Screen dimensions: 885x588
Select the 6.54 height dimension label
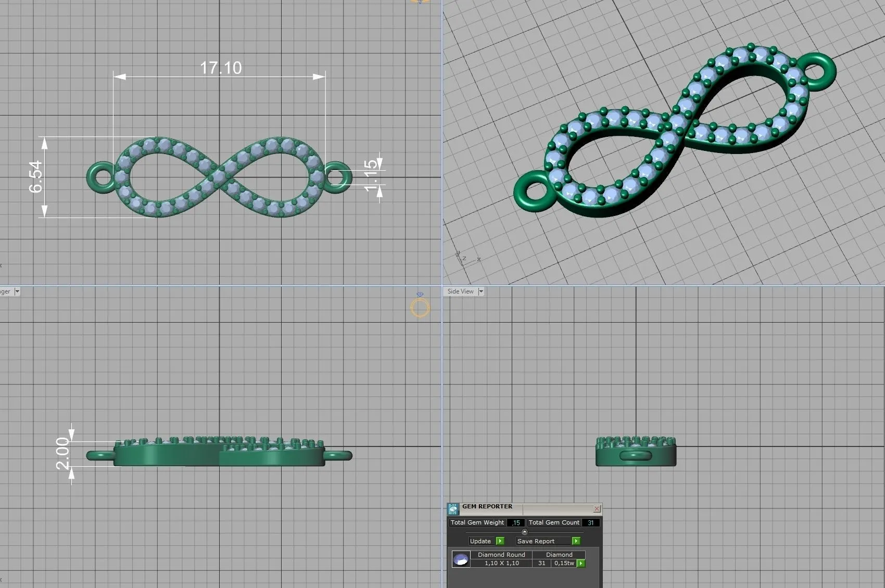pyautogui.click(x=35, y=177)
